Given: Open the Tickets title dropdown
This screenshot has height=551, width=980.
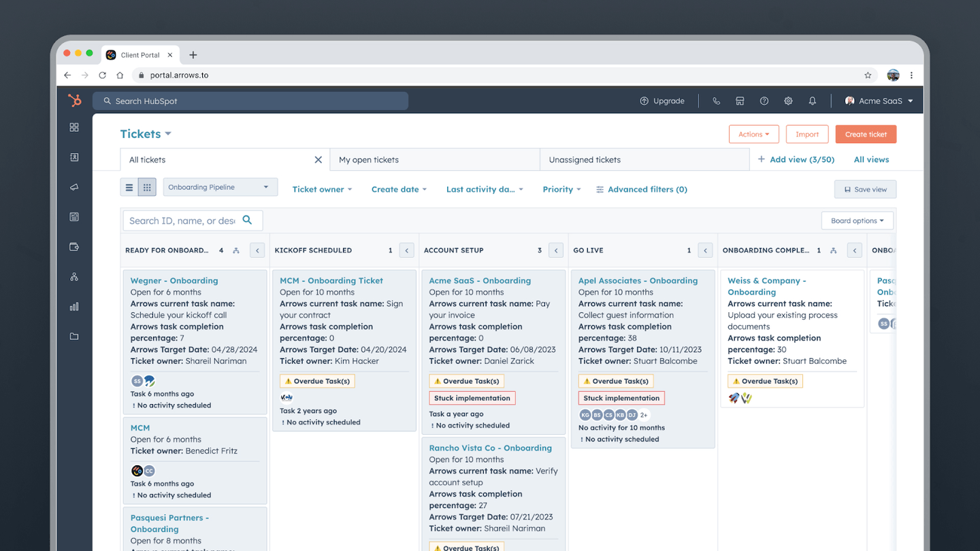Looking at the screenshot, I should point(146,134).
